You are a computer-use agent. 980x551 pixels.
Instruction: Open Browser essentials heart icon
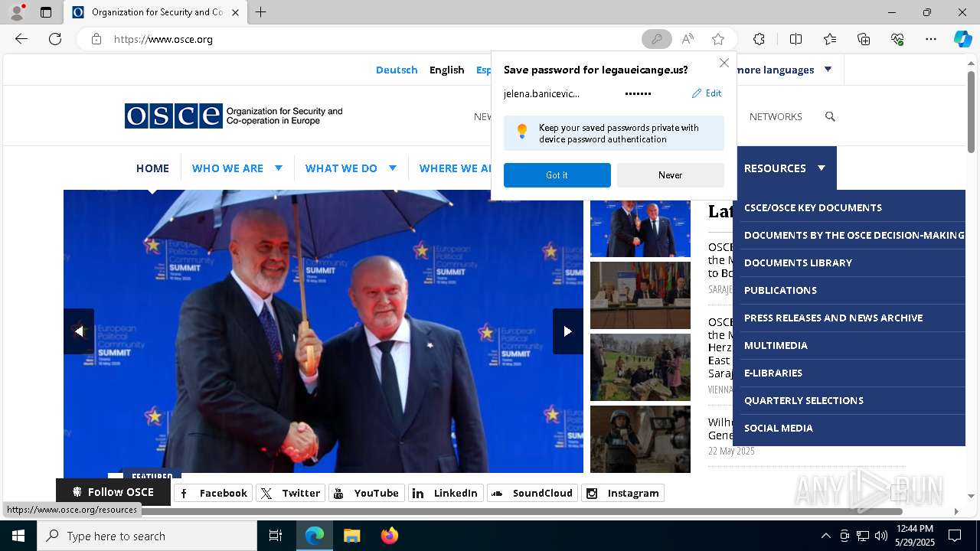897,39
